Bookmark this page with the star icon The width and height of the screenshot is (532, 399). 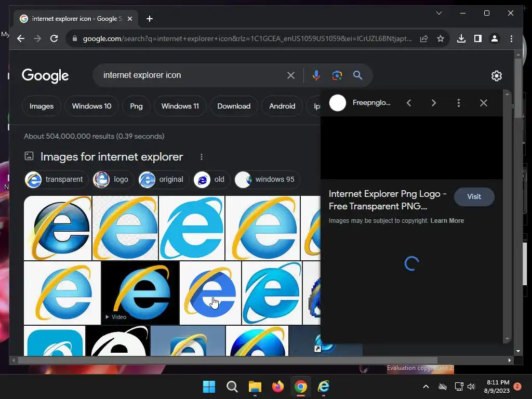[x=441, y=38]
